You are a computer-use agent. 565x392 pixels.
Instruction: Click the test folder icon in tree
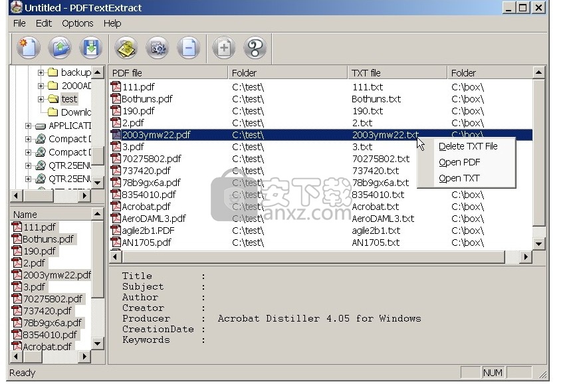[53, 99]
